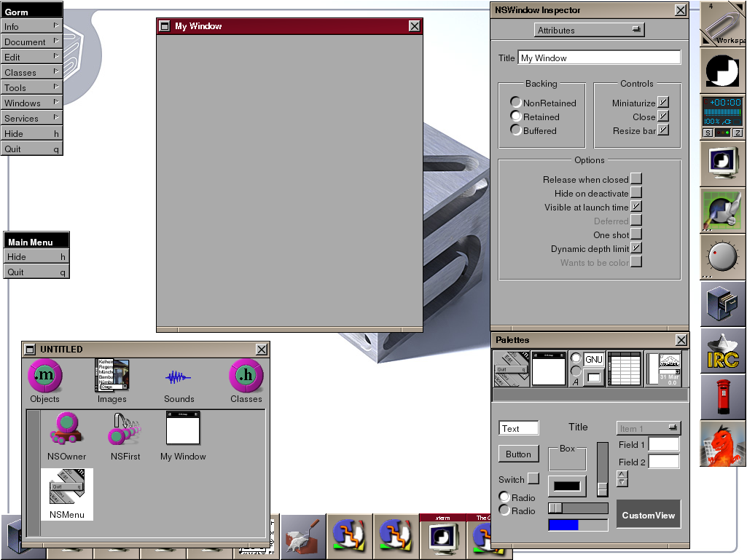
Task: Click the Title field showing My Window
Action: click(x=599, y=57)
